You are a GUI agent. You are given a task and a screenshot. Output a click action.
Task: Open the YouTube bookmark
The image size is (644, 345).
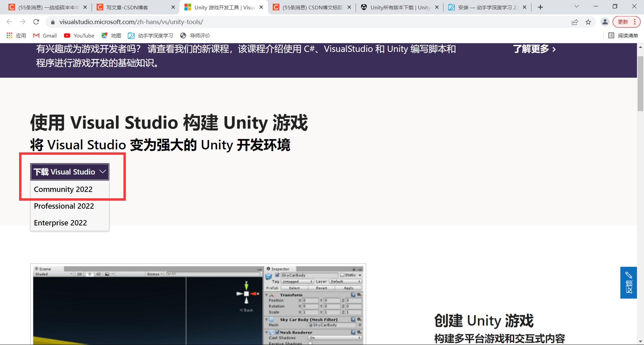point(79,36)
